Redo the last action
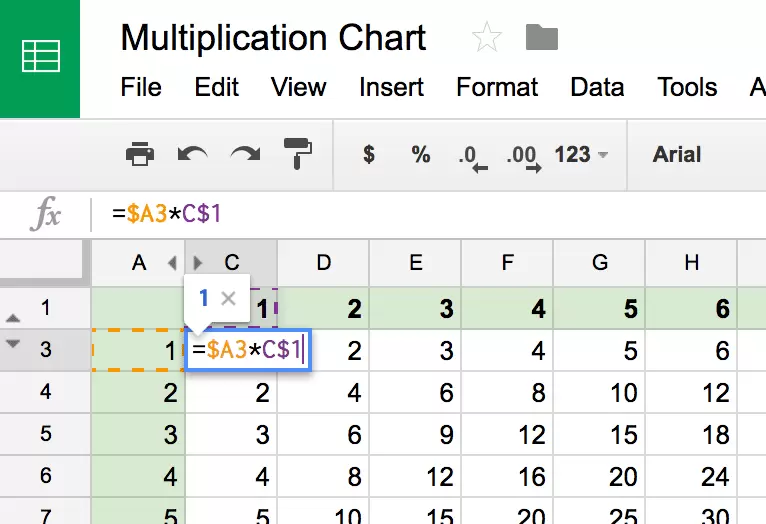Viewport: 766px width, 524px height. [x=245, y=154]
